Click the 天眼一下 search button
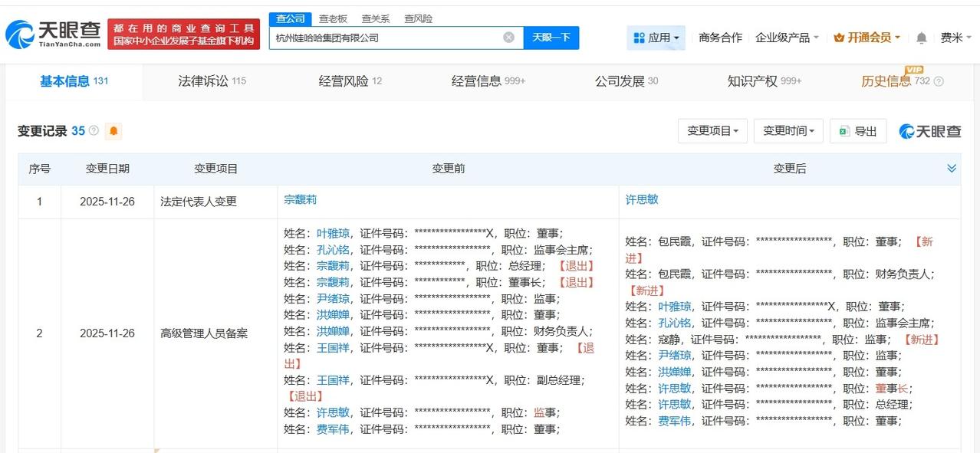 pyautogui.click(x=551, y=38)
